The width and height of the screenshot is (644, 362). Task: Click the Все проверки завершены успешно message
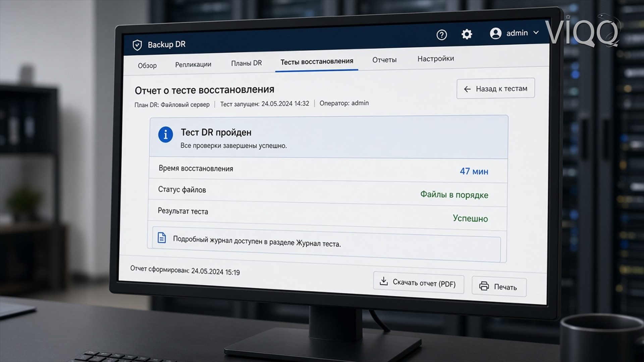pyautogui.click(x=233, y=146)
